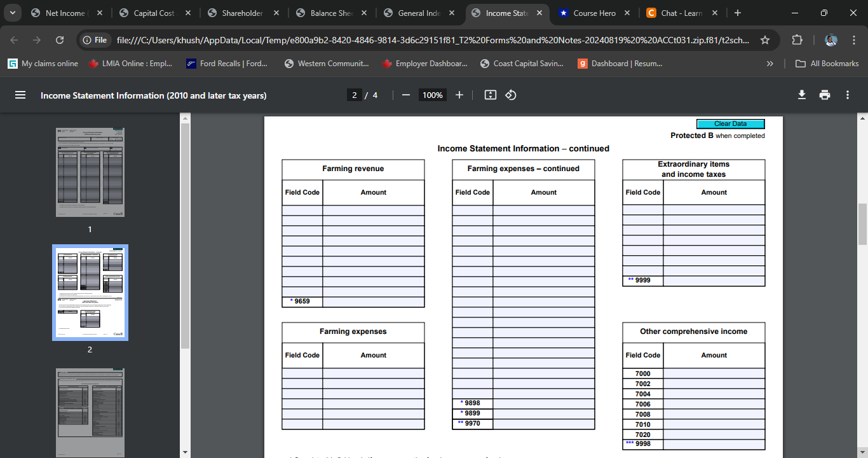Open a new browser tab
The width and height of the screenshot is (868, 458).
pyautogui.click(x=737, y=13)
